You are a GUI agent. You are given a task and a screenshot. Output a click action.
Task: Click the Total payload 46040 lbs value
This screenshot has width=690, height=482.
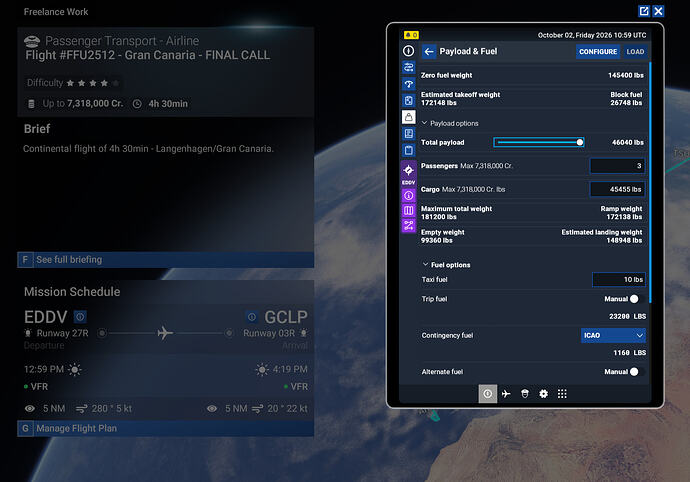click(x=628, y=142)
